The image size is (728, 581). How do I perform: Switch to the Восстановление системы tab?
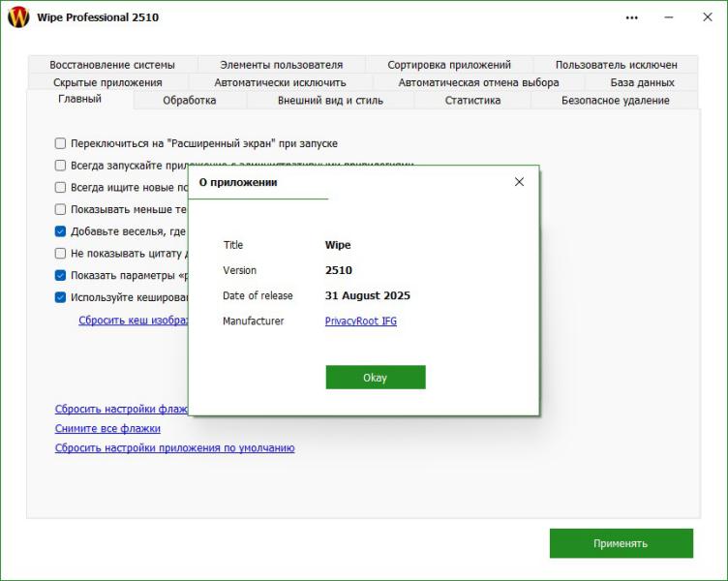point(112,65)
